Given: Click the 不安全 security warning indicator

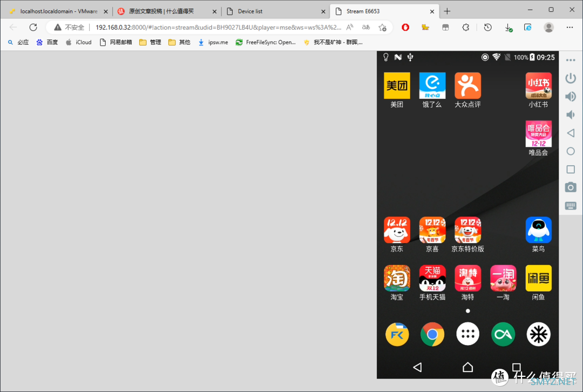Looking at the screenshot, I should 70,27.
